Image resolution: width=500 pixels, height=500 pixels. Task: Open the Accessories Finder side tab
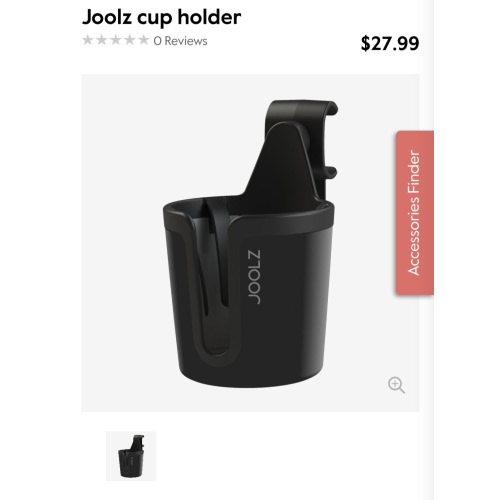tap(415, 213)
